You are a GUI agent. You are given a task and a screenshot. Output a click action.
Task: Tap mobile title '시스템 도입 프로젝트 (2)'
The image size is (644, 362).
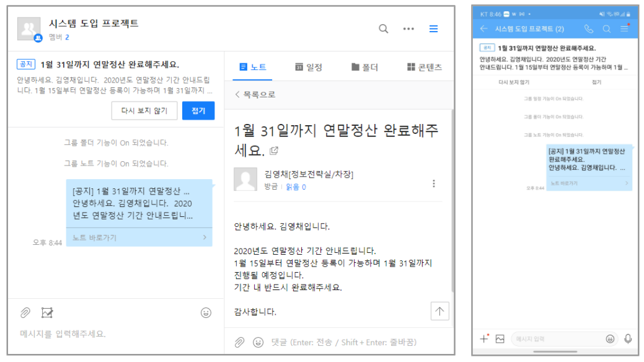(x=529, y=29)
